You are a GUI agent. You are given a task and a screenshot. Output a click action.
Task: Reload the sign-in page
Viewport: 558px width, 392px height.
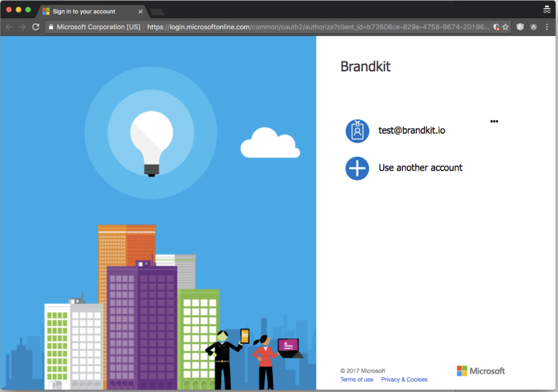point(36,27)
